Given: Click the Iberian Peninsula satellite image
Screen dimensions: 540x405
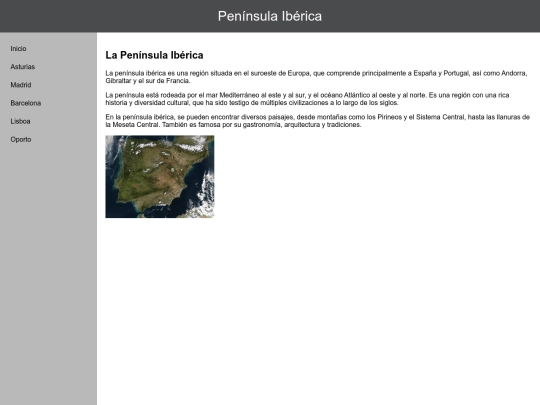Looking at the screenshot, I should [x=160, y=177].
